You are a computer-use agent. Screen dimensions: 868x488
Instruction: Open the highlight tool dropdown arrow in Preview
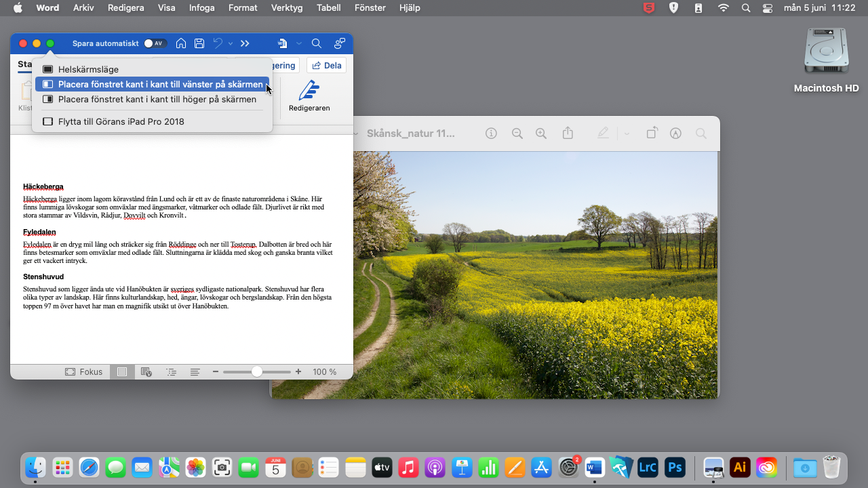click(627, 134)
